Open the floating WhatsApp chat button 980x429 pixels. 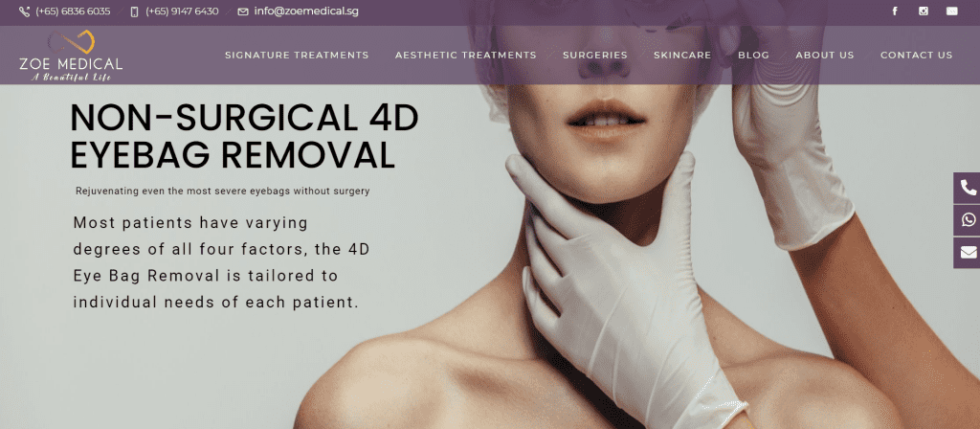968,220
